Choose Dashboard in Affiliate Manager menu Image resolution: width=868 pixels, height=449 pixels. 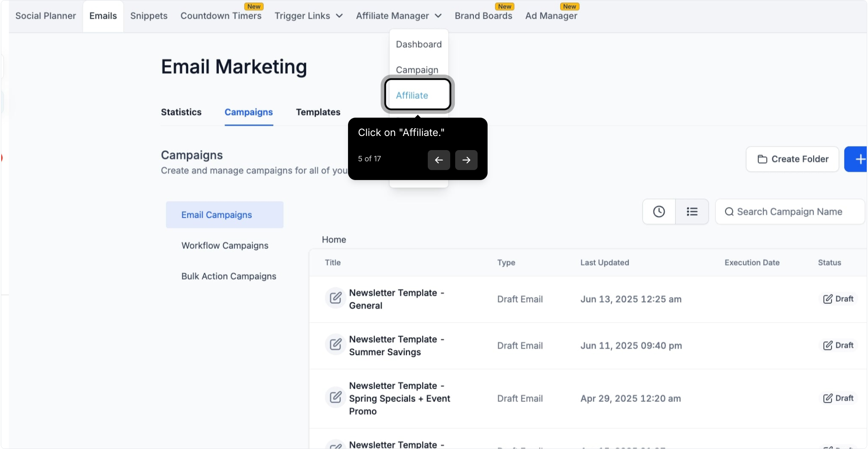click(x=419, y=44)
